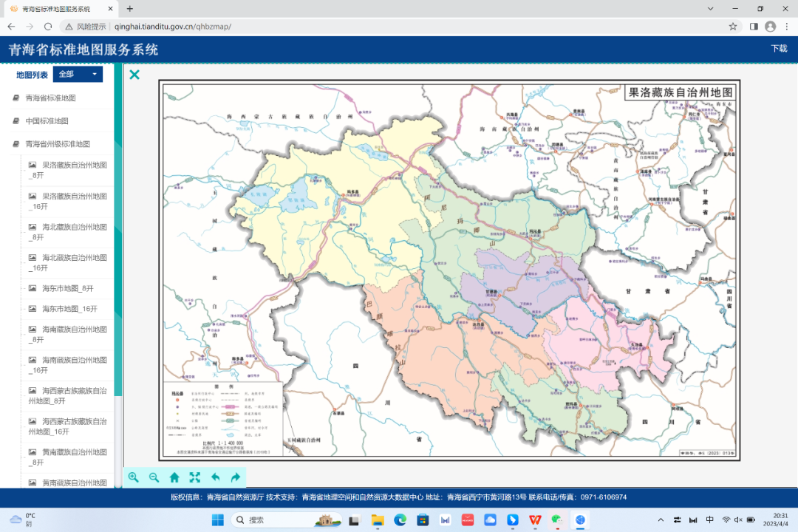
Task: Select the 青海省标准地图服务系统 browser tab
Action: coord(60,9)
